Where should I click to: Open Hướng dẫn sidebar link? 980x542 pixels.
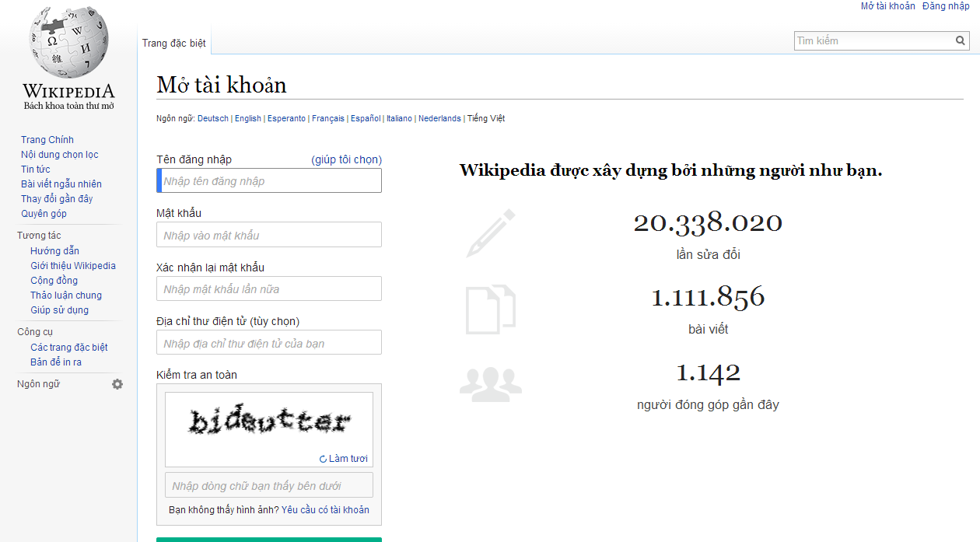pos(55,251)
